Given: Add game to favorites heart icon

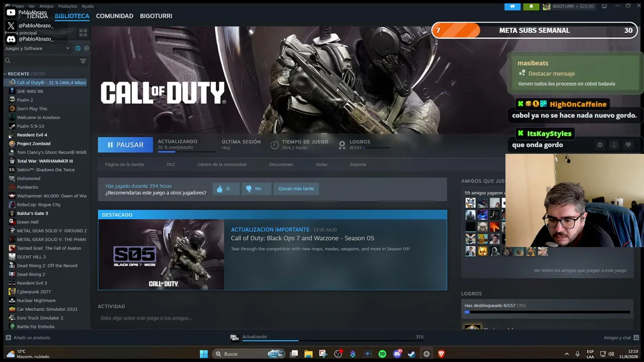Looking at the screenshot, I should pyautogui.click(x=628, y=145).
